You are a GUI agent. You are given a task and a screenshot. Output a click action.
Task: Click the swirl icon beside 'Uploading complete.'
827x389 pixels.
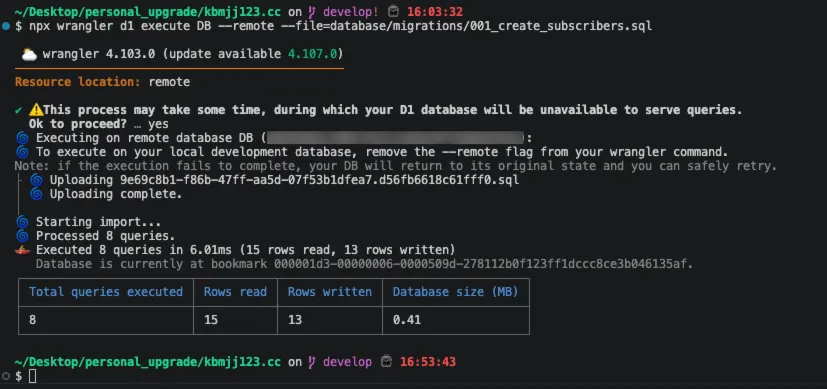[x=36, y=194]
